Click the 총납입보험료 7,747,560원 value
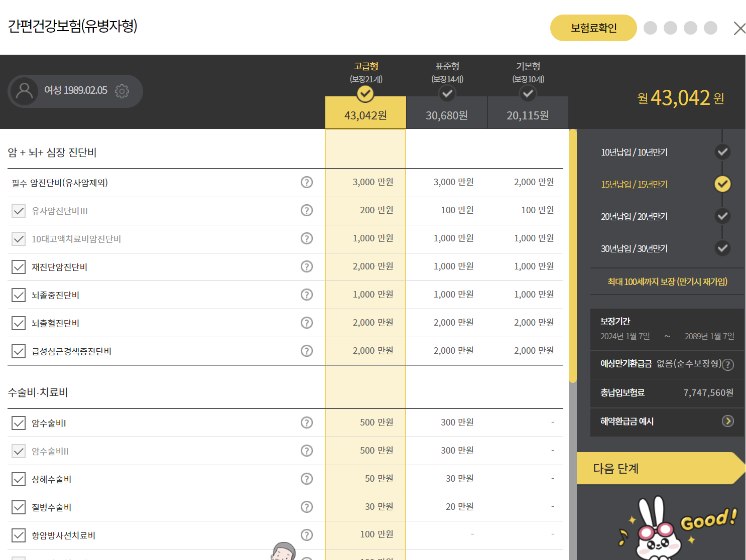 708,393
